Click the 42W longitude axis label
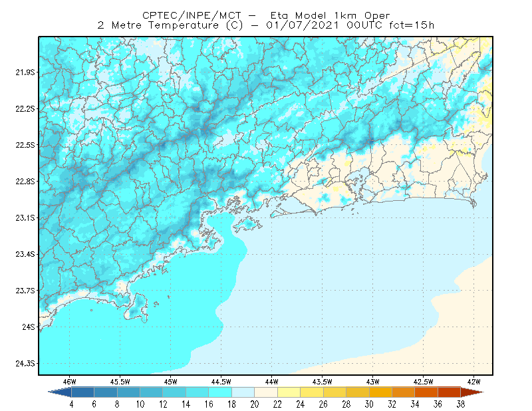The image size is (532, 411). tap(473, 382)
